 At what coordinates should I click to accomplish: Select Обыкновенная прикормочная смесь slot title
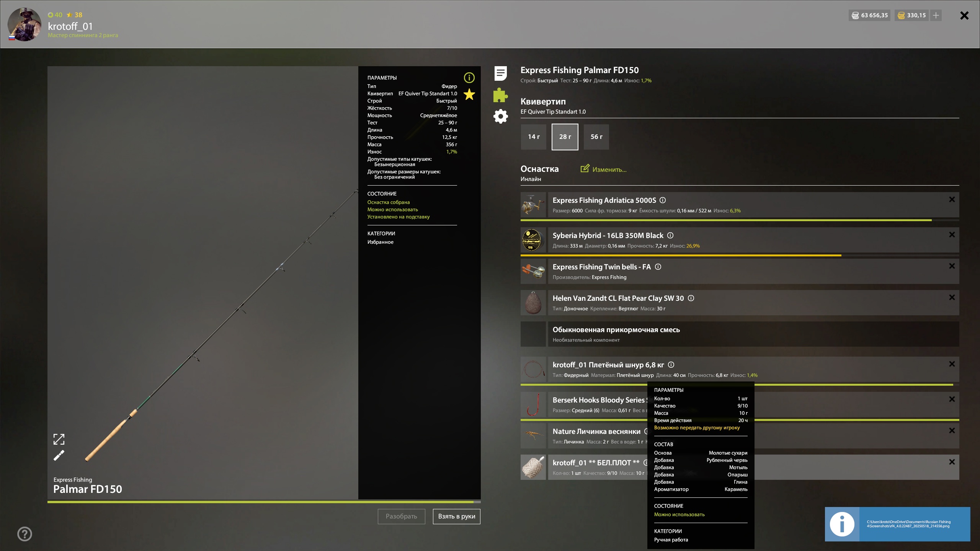tap(616, 329)
